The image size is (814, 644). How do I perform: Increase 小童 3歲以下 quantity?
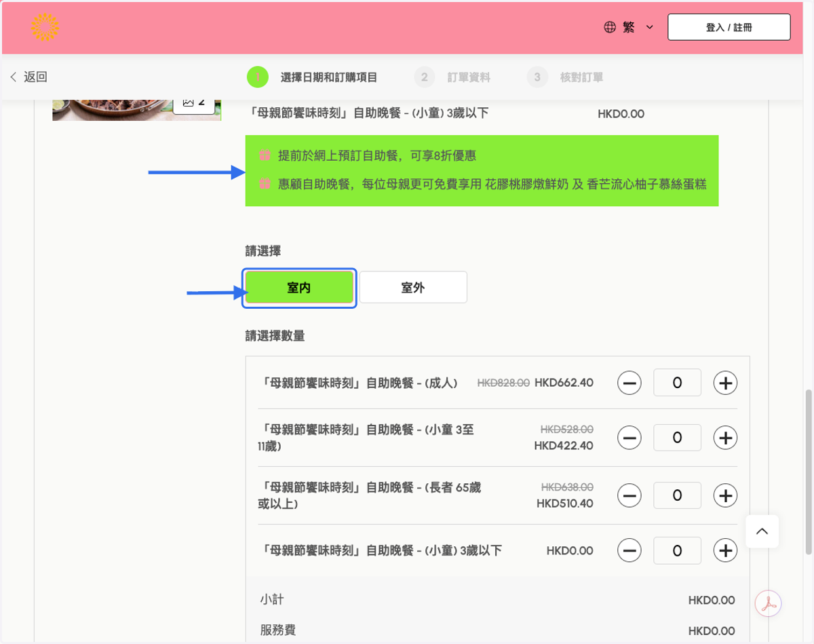pos(726,551)
